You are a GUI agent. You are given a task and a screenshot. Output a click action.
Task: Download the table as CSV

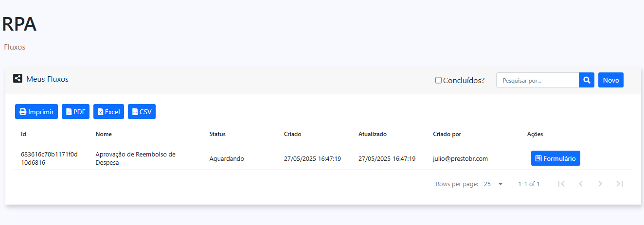point(142,112)
